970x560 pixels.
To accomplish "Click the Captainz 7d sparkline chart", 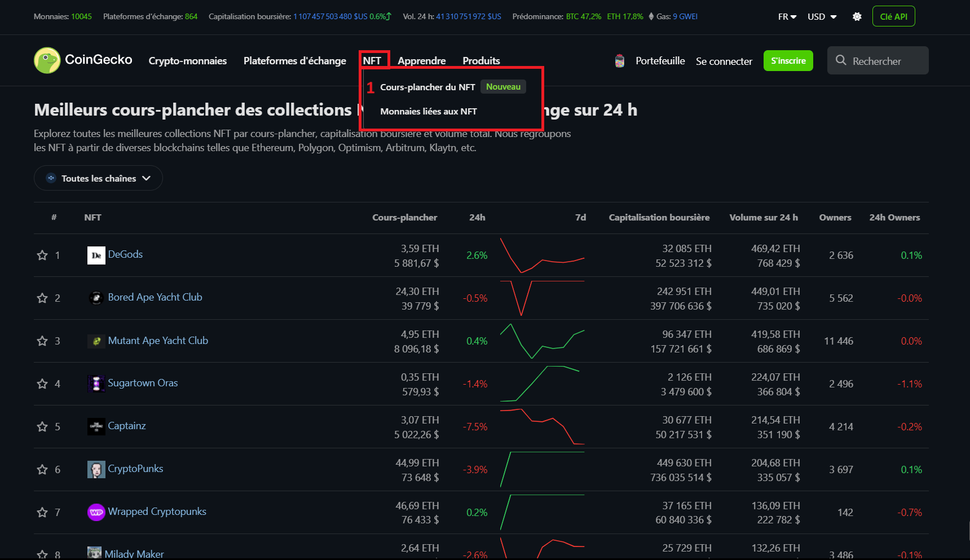I will (542, 427).
